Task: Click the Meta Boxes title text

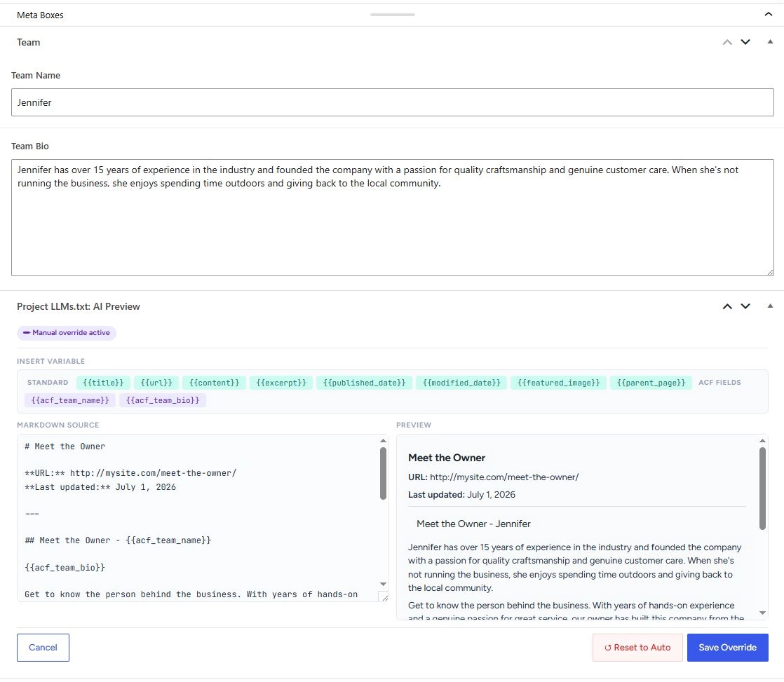Action: point(40,15)
